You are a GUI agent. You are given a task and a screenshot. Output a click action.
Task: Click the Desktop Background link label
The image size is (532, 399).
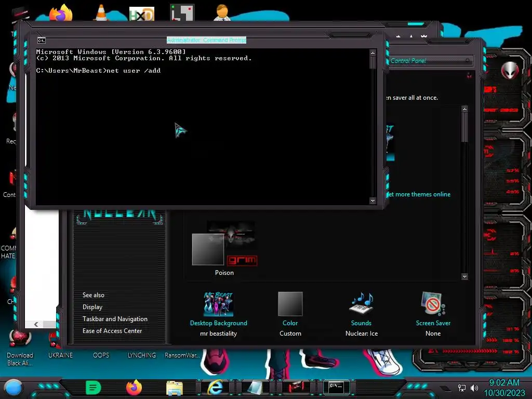tap(219, 323)
